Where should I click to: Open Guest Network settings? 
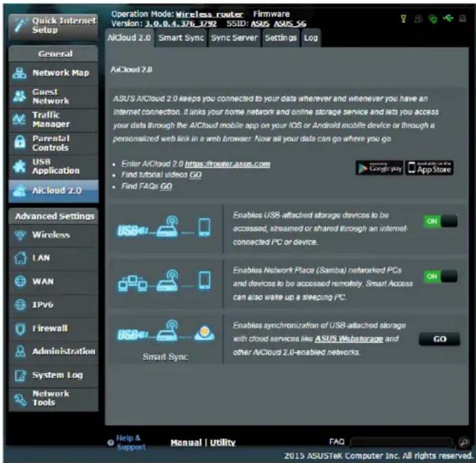(53, 96)
